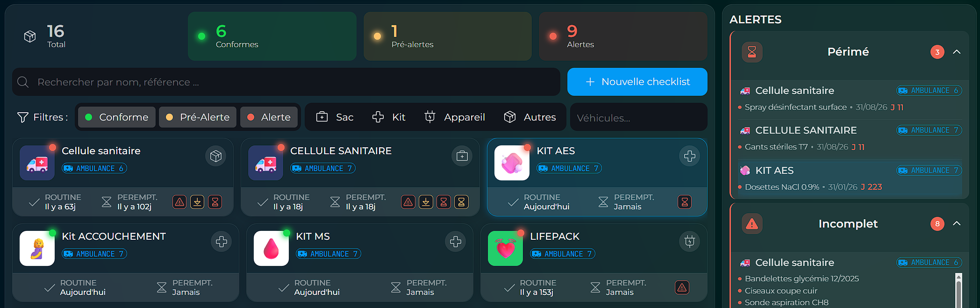The image size is (980, 308).
Task: Click the AMBULANCE 6 tag on the Cellule sanitaire card
Action: (94, 168)
